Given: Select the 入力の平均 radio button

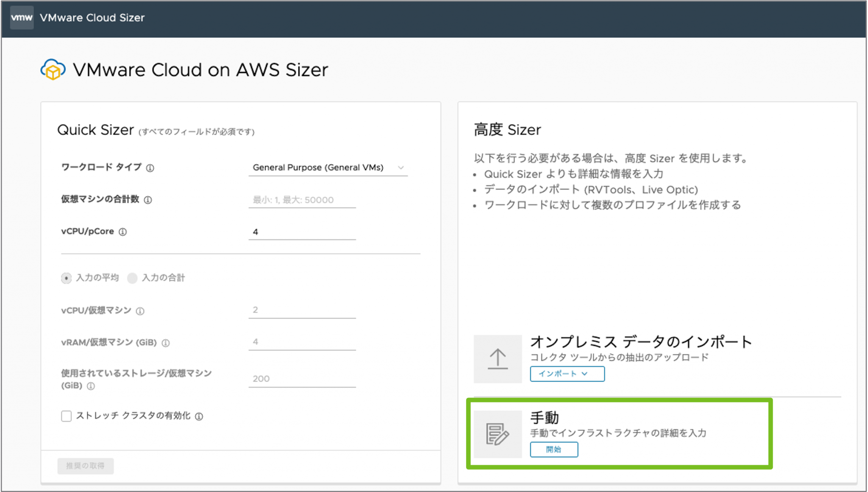Looking at the screenshot, I should click(x=66, y=278).
